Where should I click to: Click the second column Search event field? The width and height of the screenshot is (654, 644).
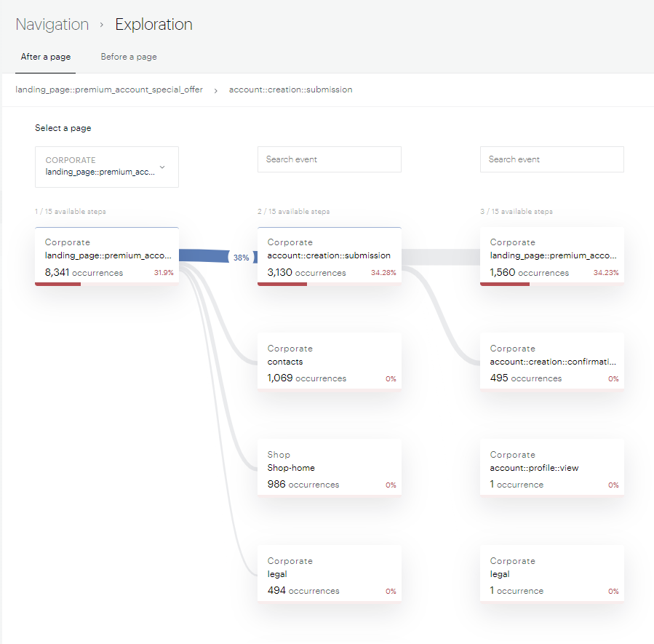point(329,159)
